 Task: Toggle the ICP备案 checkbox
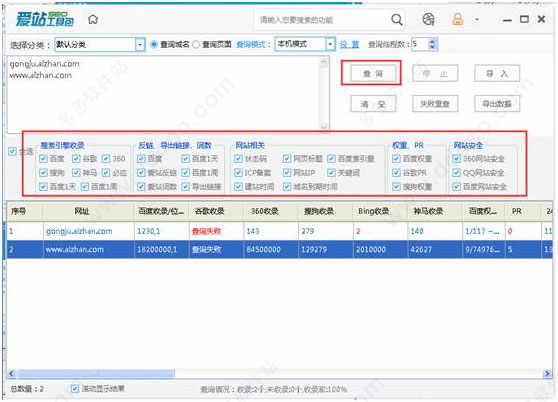238,173
